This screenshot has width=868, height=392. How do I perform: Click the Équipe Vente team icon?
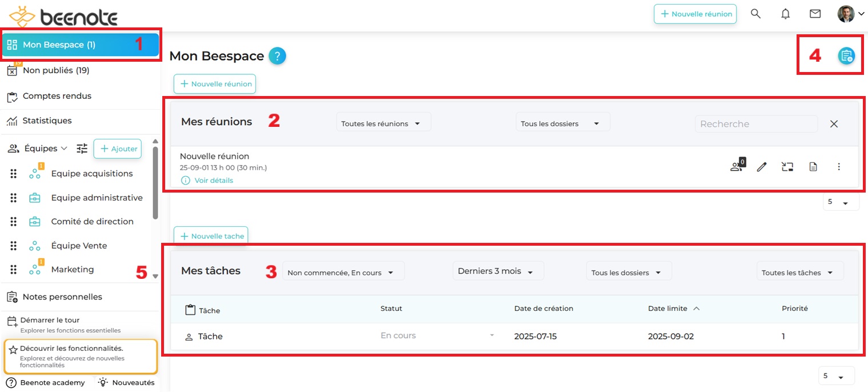(x=35, y=246)
